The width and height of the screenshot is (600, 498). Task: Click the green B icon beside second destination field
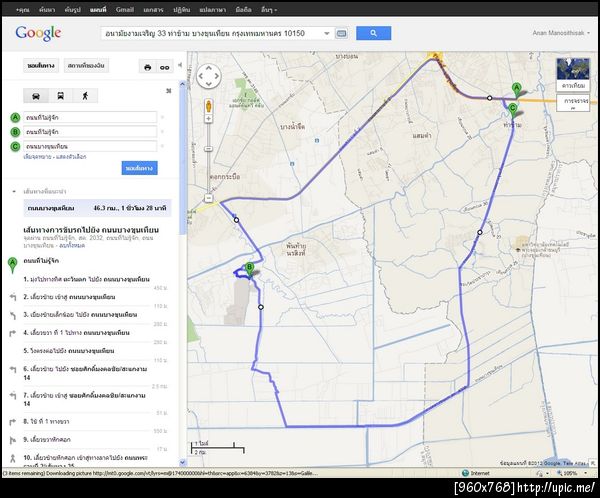point(15,132)
